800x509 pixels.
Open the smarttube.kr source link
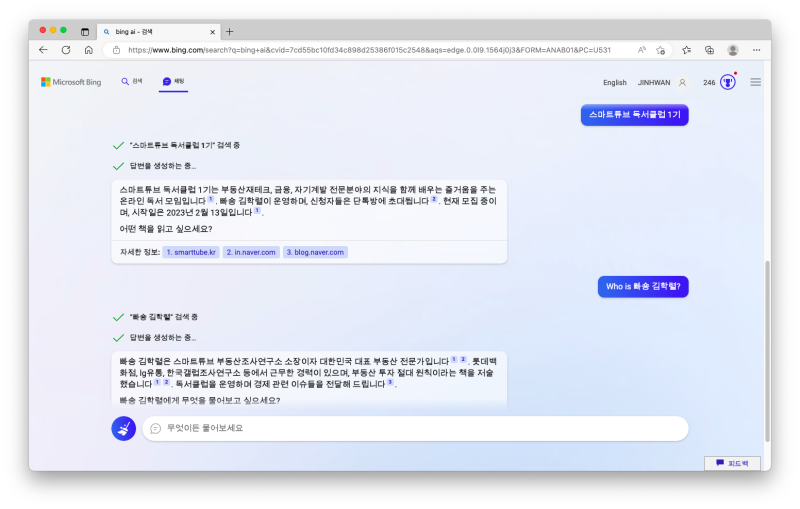point(191,252)
